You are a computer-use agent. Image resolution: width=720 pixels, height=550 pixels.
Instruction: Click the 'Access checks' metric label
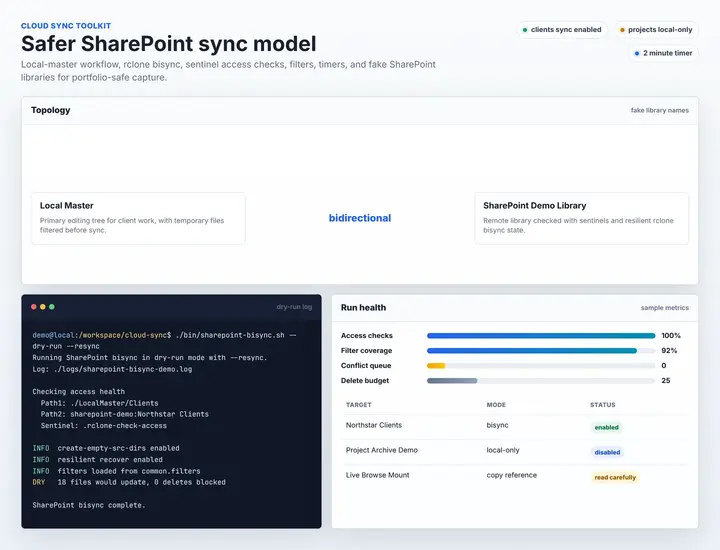(x=366, y=336)
